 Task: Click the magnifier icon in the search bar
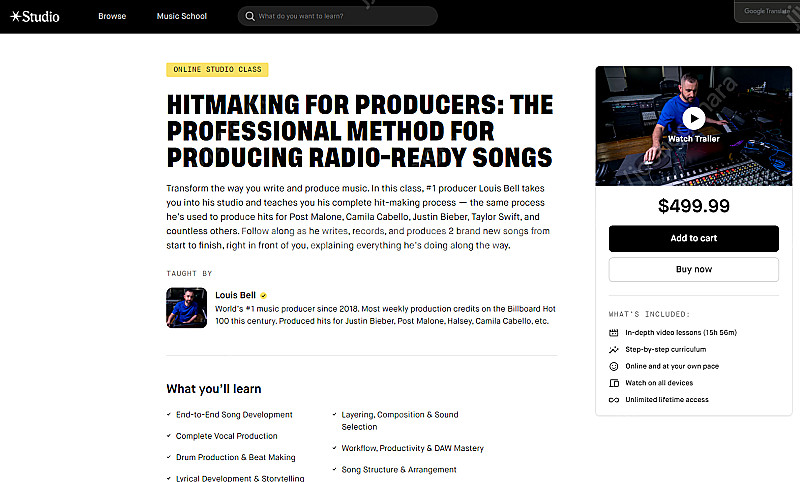pos(250,16)
